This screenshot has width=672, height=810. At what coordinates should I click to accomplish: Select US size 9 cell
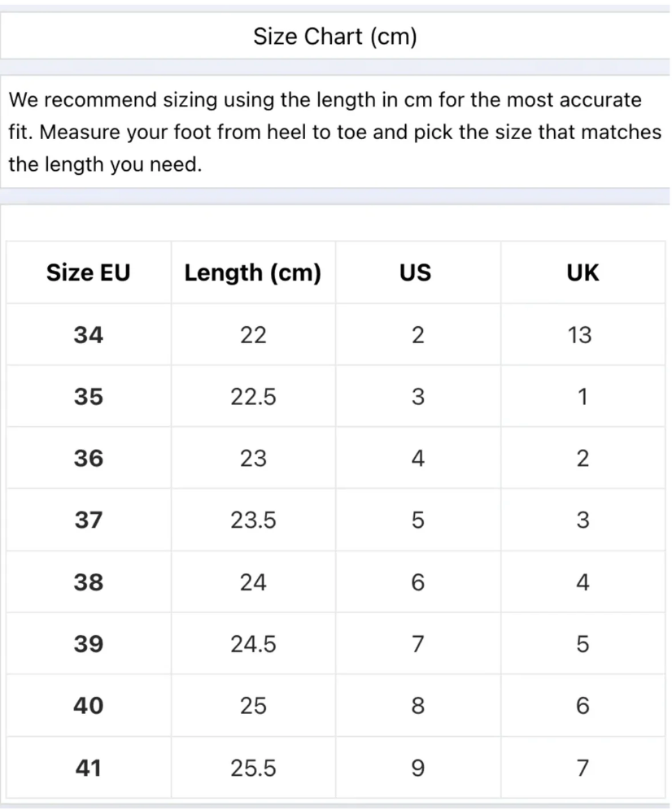[417, 767]
